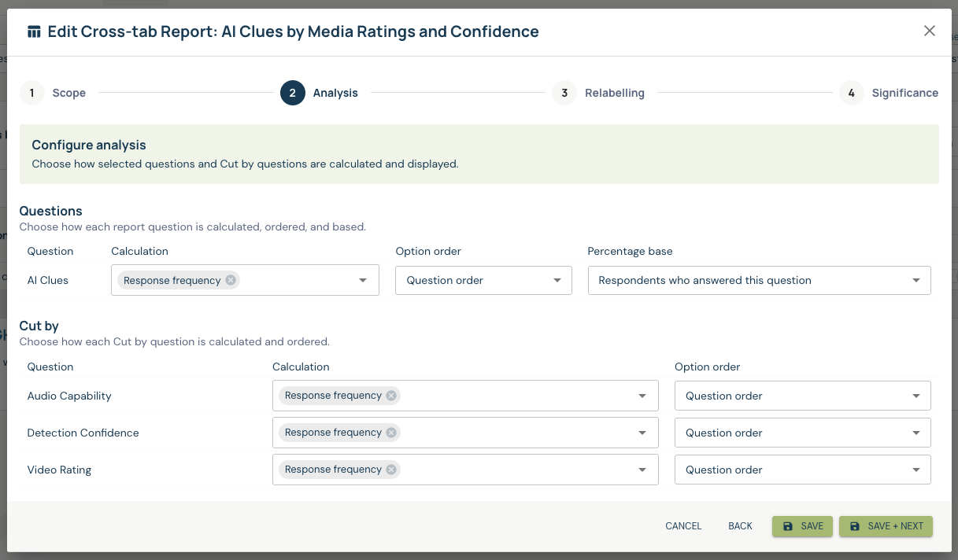The image size is (958, 560).
Task: Open Audio Capability Option order dropdown
Action: (x=803, y=396)
